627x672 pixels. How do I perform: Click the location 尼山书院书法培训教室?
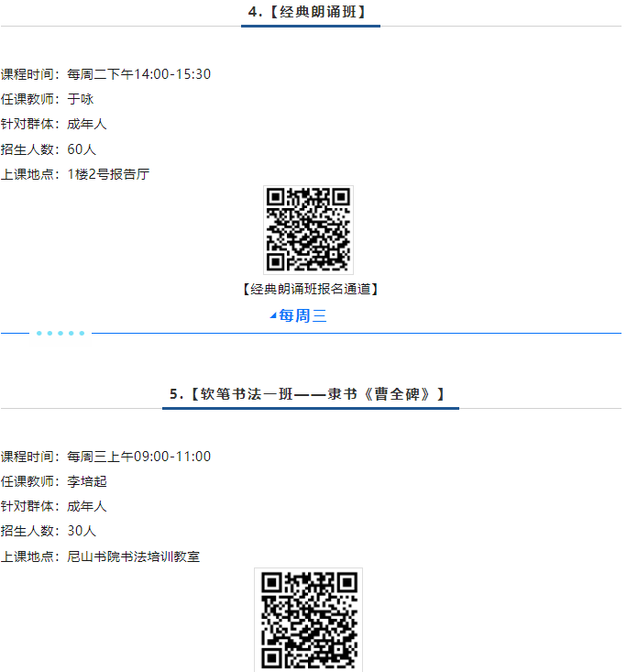[x=133, y=556]
